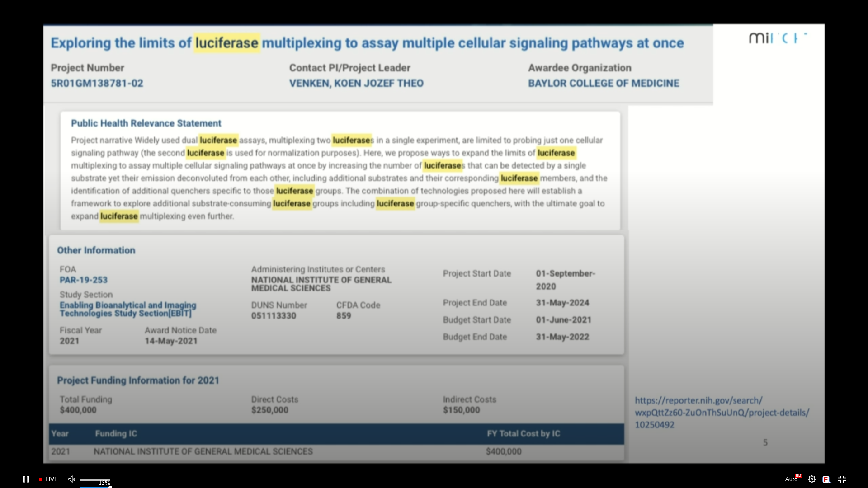Click Indirect Costs amount $150,000

[x=462, y=410]
